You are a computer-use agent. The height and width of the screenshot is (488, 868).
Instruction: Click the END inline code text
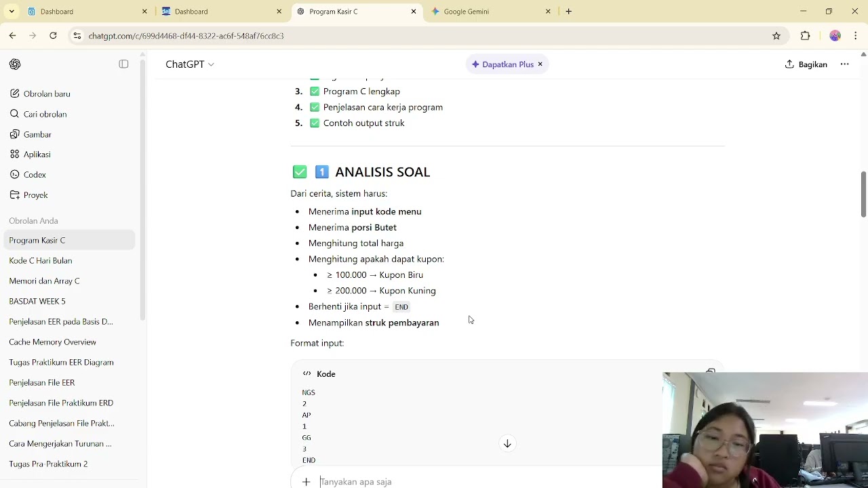pyautogui.click(x=401, y=307)
